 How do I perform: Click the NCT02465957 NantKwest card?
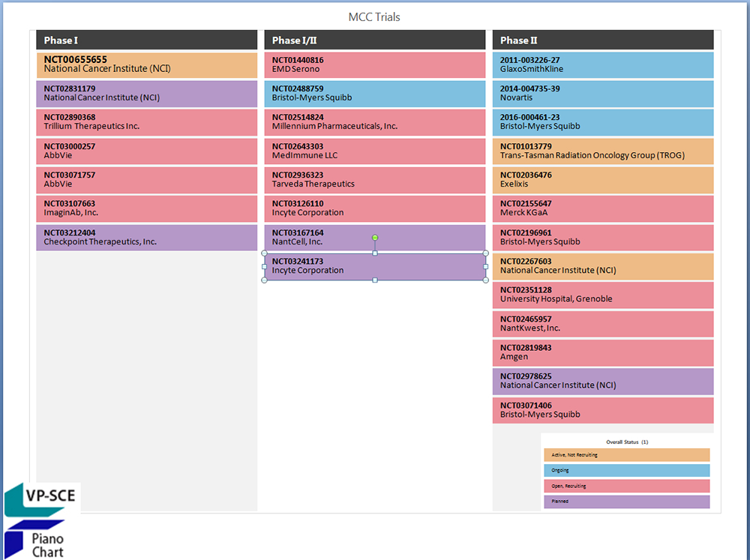point(603,325)
